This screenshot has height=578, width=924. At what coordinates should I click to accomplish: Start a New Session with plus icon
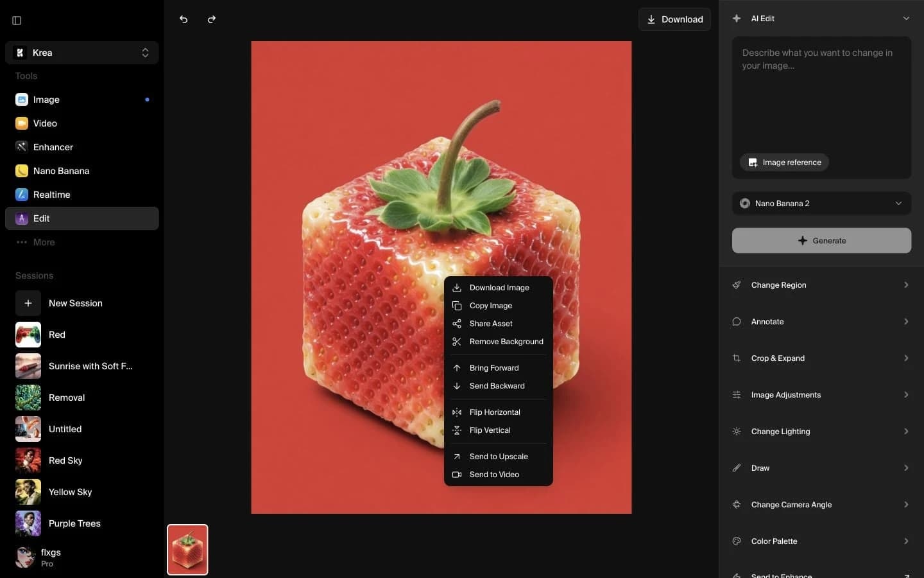click(28, 303)
